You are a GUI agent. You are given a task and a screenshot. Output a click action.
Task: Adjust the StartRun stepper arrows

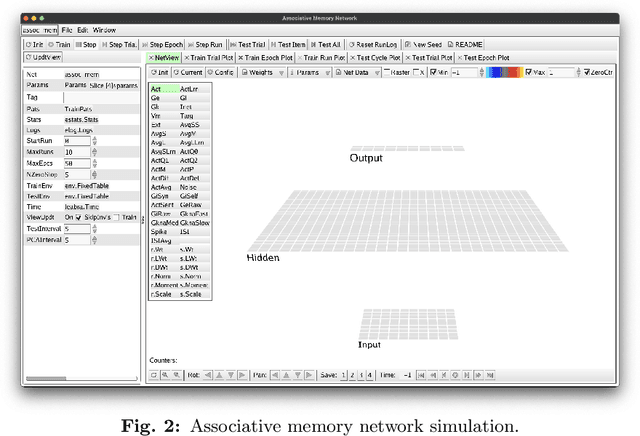[95, 141]
